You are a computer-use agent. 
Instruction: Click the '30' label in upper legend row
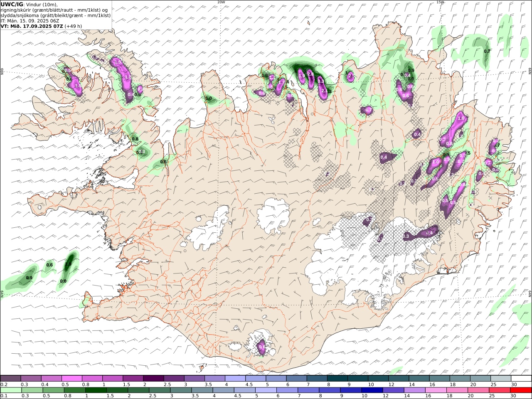[513, 384]
